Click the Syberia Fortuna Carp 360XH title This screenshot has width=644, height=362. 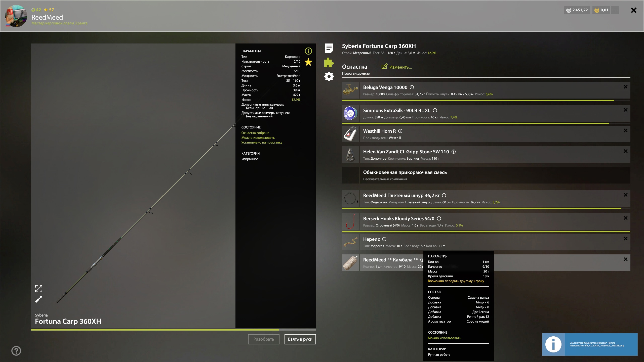[379, 46]
